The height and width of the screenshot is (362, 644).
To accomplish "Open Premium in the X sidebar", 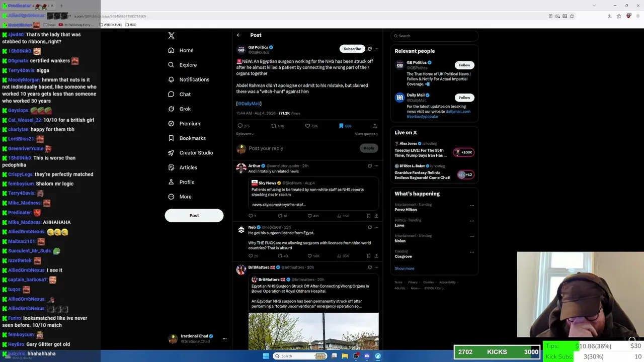I will point(184,123).
